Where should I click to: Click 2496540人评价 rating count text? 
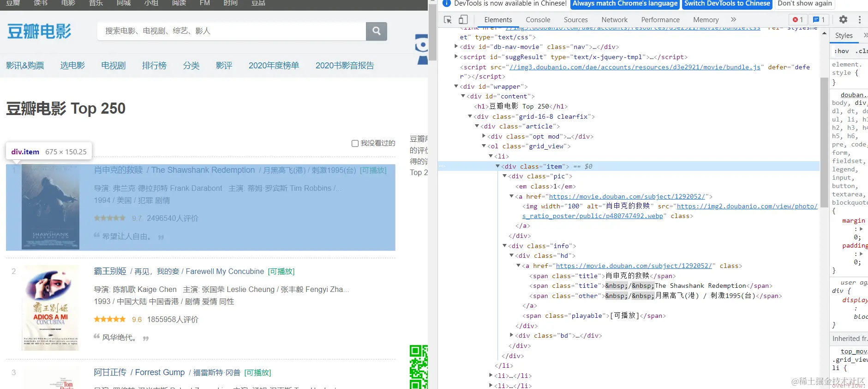[173, 218]
